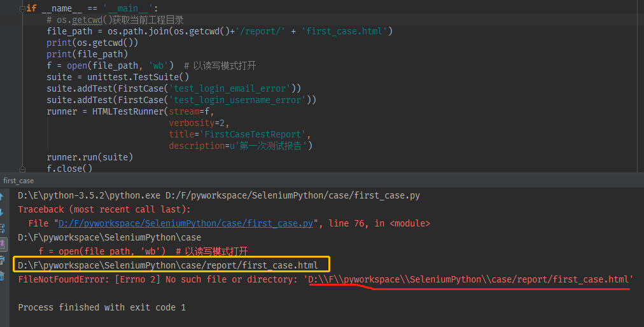This screenshot has height=327, width=644.
Task: Click the verbosity=2 argument
Action: pos(199,123)
